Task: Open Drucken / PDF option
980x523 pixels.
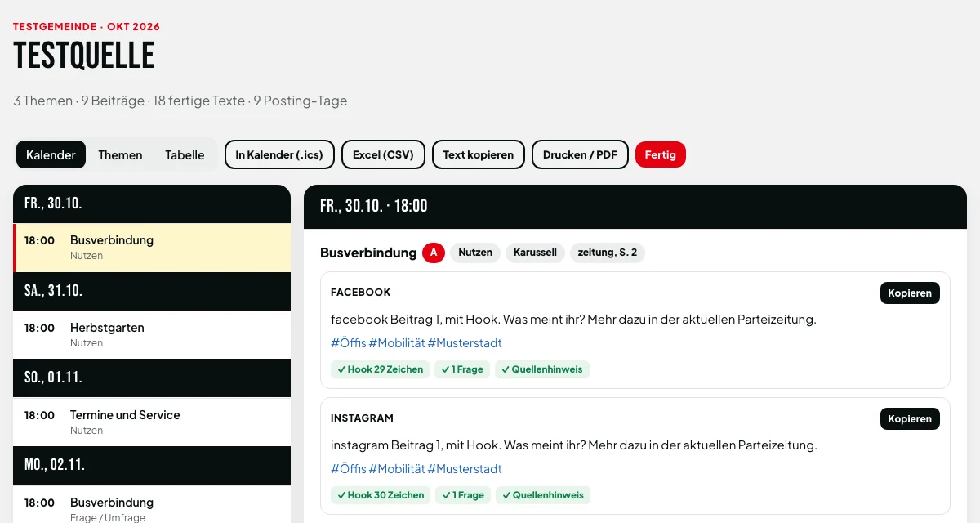Action: (580, 154)
